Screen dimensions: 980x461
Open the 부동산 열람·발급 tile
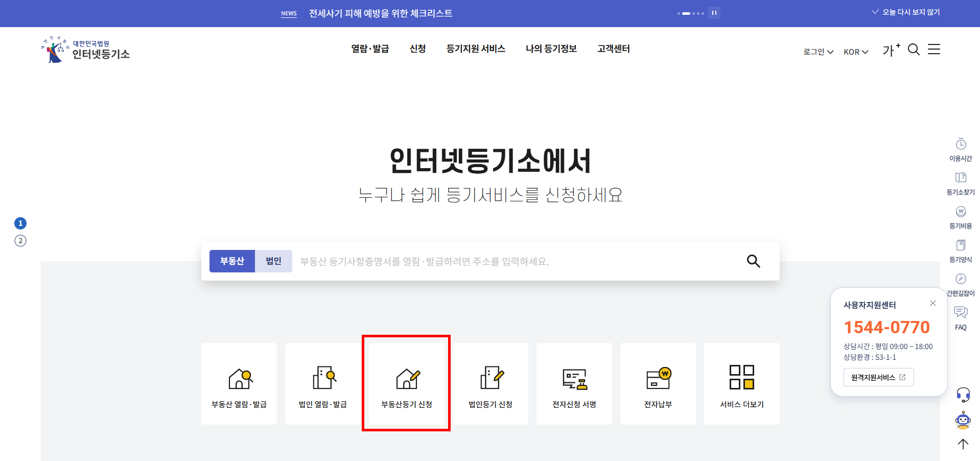coord(239,384)
